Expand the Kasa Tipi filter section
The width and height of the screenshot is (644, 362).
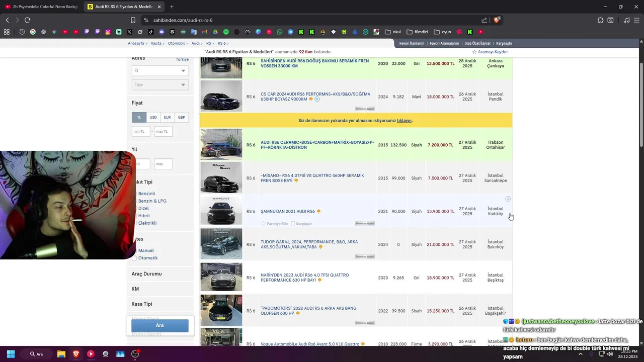pyautogui.click(x=160, y=304)
